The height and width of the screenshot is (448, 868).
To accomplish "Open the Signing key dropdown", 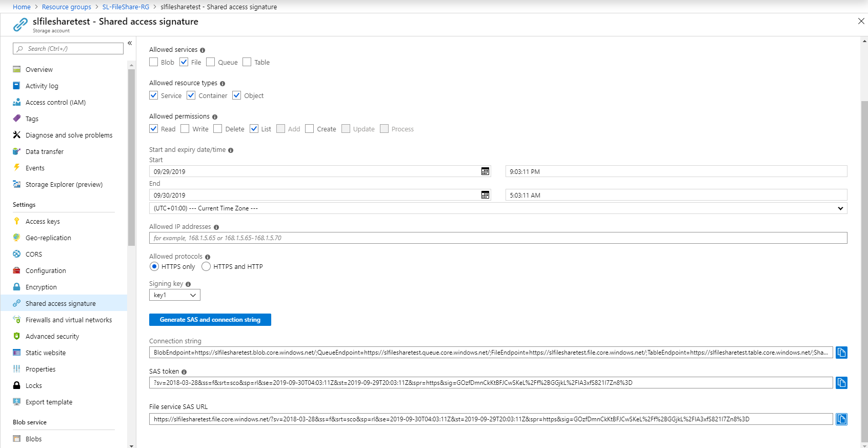I will pos(174,295).
